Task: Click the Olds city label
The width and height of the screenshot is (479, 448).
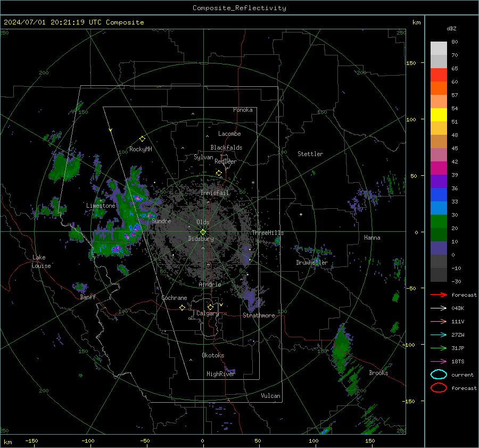Action: pos(203,222)
